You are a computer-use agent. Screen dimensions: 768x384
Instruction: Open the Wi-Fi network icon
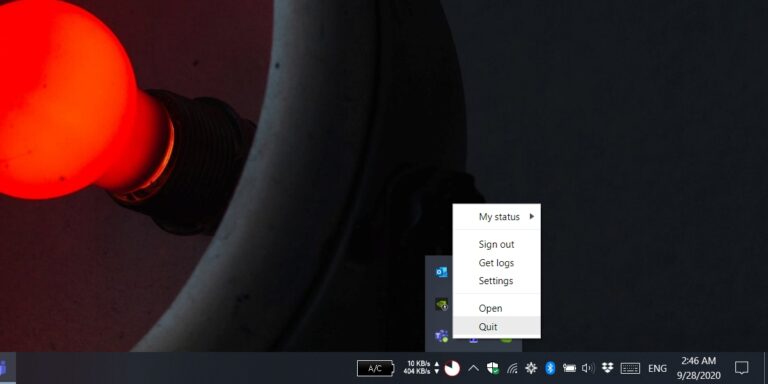tap(512, 368)
